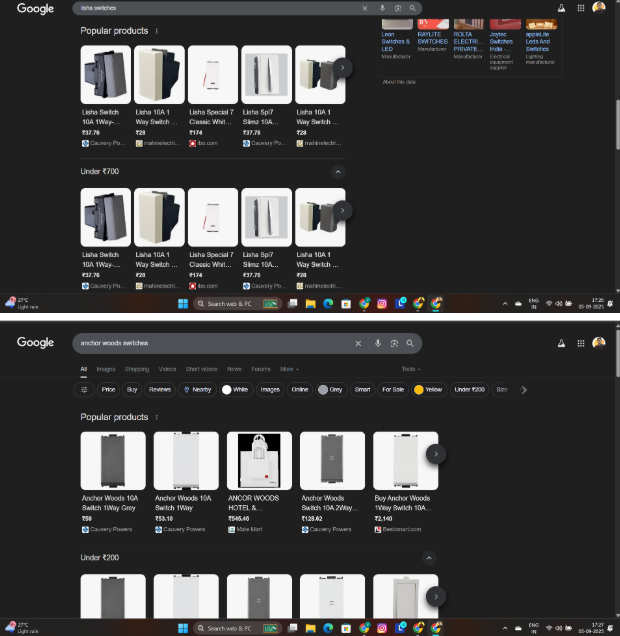Screen dimensions: 620x636
Task: Toggle the Images filter chip
Action: (270, 390)
